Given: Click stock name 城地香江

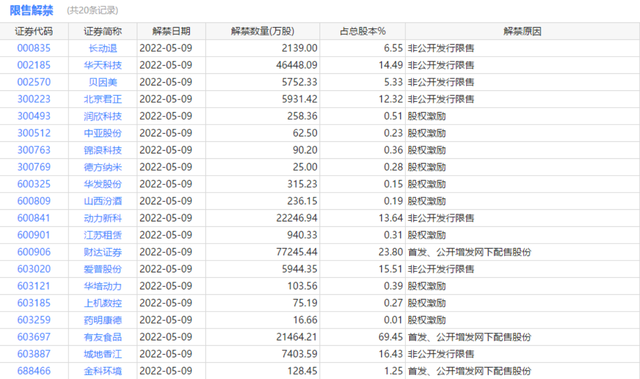Looking at the screenshot, I should (x=103, y=354).
